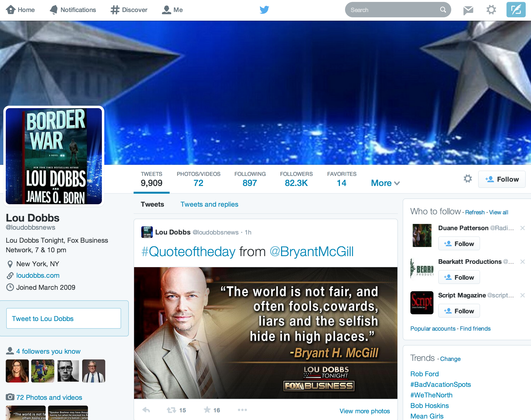Open direct messages envelope icon
The width and height of the screenshot is (531, 420).
(468, 10)
